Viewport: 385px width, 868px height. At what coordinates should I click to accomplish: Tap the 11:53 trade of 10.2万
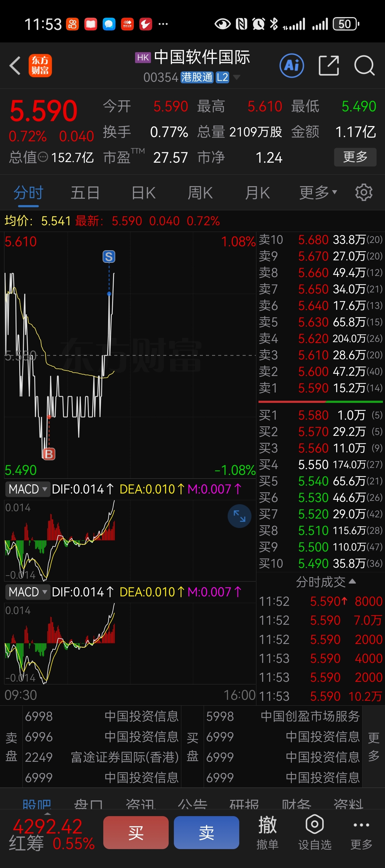[321, 696]
